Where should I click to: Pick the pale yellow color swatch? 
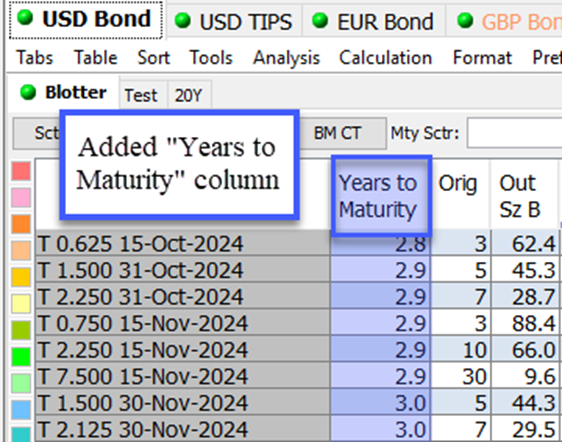[21, 304]
